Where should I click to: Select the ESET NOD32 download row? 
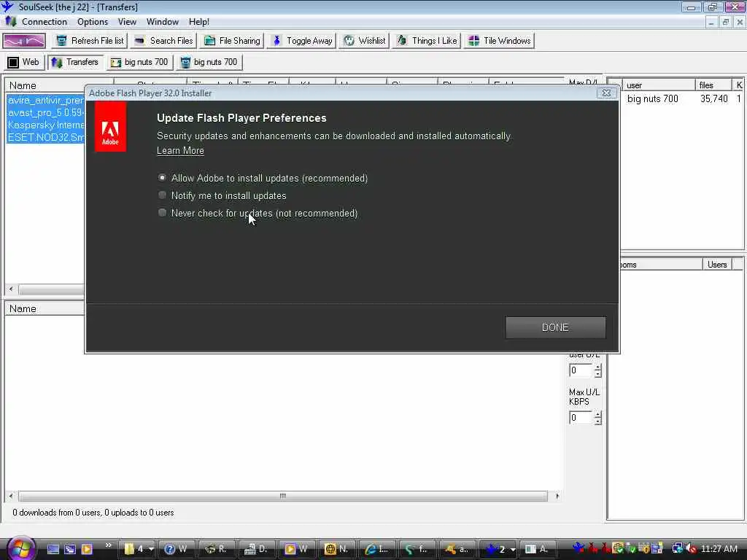tap(45, 138)
